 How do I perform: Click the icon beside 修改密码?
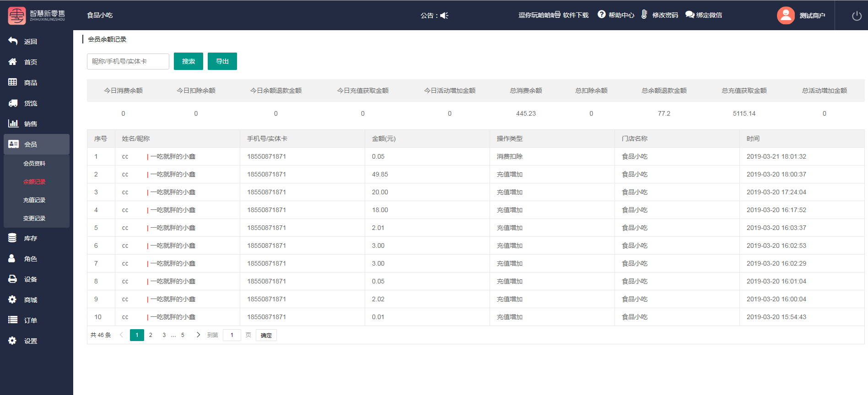tap(644, 15)
